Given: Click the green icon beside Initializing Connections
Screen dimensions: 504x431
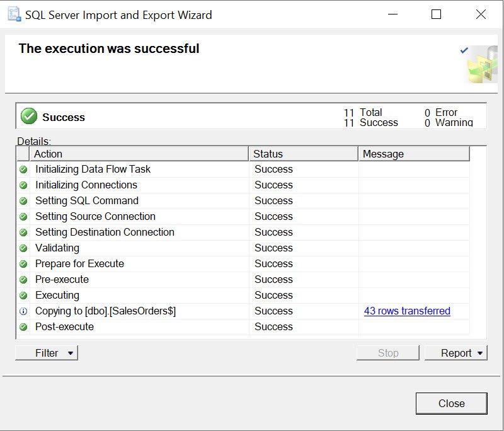Looking at the screenshot, I should coord(23,185).
